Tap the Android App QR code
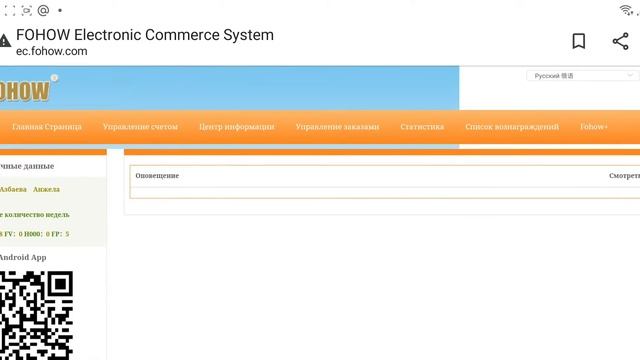Viewport: 640px width, 360px height. [x=36, y=315]
